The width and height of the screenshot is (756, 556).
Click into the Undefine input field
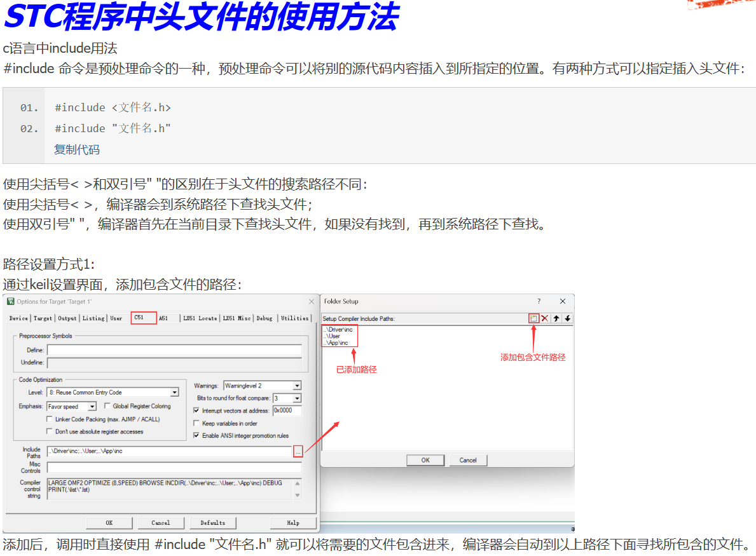(175, 363)
